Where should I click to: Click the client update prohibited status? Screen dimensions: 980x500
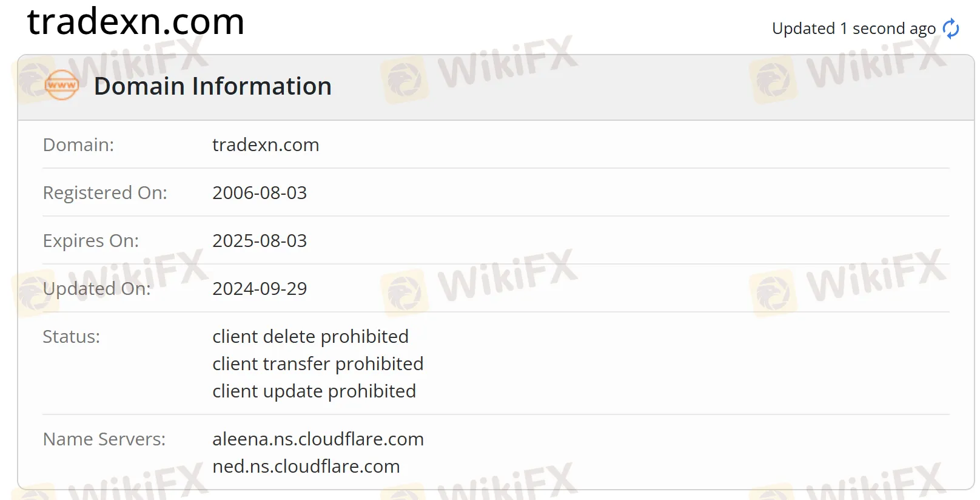[x=314, y=391]
